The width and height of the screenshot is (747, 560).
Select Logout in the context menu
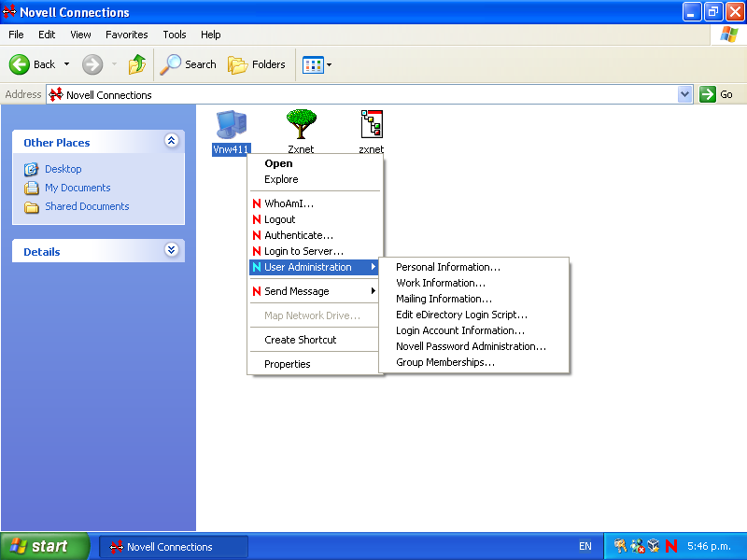[x=314, y=219]
